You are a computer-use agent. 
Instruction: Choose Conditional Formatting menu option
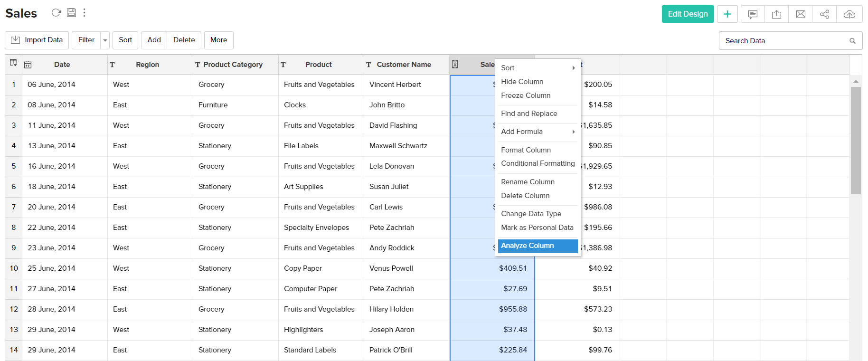pyautogui.click(x=538, y=163)
